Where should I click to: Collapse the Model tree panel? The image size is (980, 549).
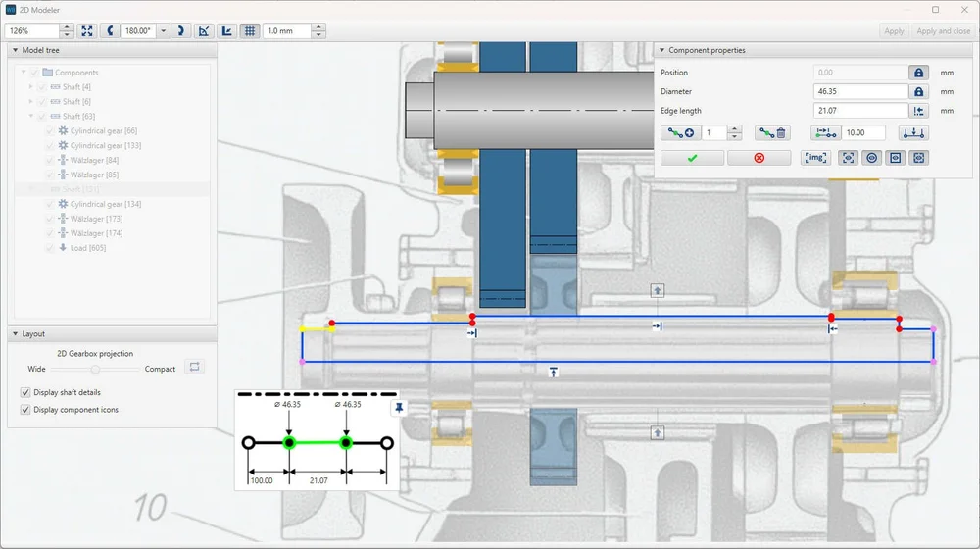pyautogui.click(x=15, y=50)
